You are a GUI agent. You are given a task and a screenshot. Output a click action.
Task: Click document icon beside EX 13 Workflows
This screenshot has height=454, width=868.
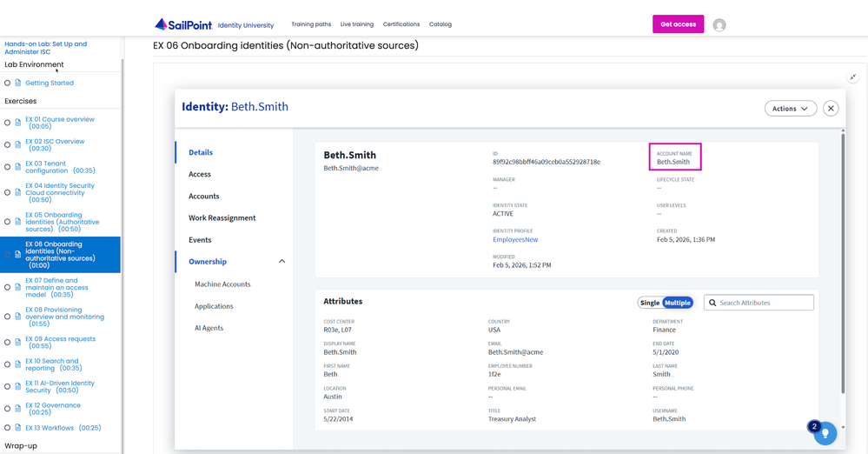pos(17,427)
